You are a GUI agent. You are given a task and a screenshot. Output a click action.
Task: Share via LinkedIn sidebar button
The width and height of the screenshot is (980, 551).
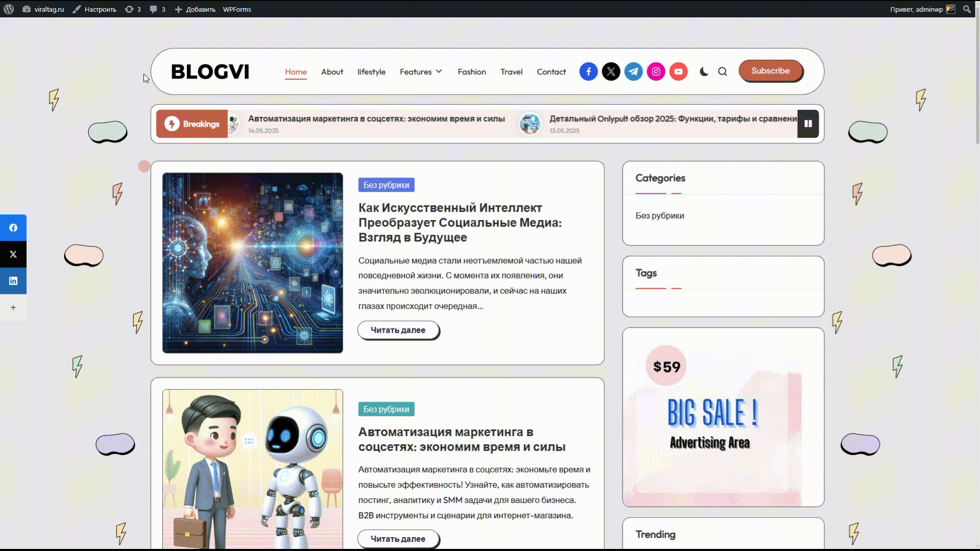click(13, 281)
